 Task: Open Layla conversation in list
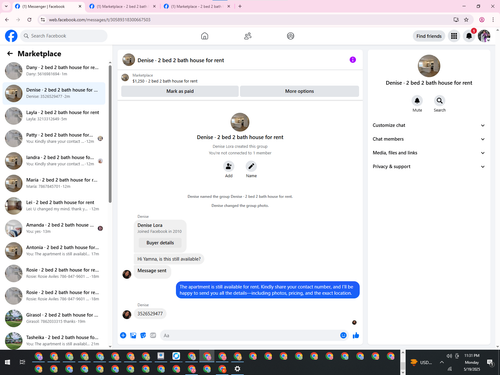54,116
